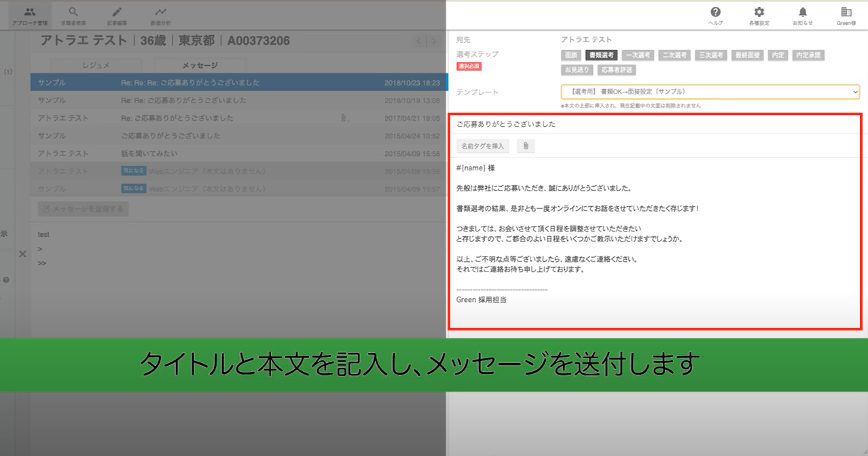The width and height of the screenshot is (868, 456).
Task: Go to next candidate with right arrow
Action: [x=434, y=41]
